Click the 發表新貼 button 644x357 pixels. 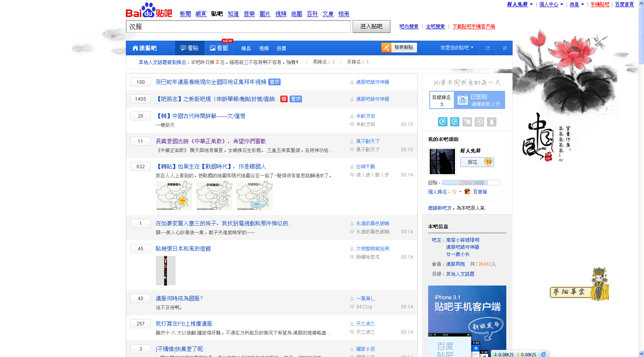[399, 48]
